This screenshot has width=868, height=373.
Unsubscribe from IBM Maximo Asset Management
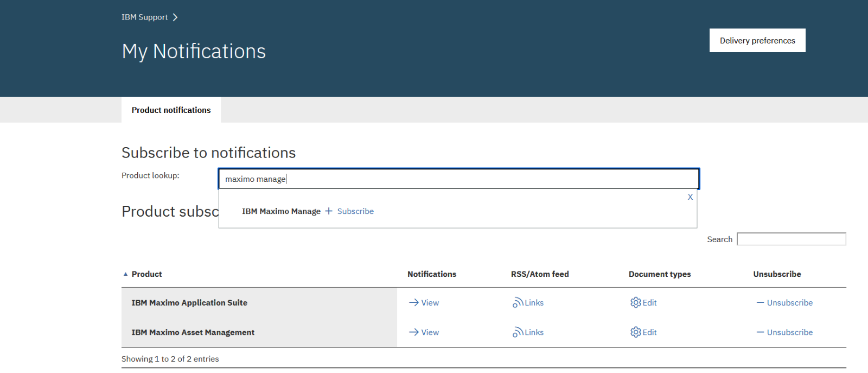(789, 332)
